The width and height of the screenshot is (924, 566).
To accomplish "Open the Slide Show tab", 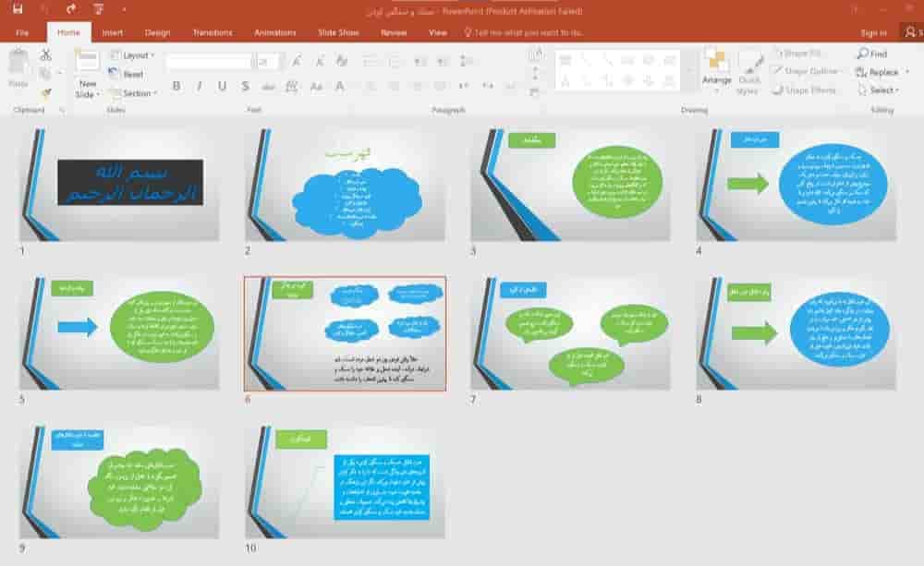I will coord(338,32).
